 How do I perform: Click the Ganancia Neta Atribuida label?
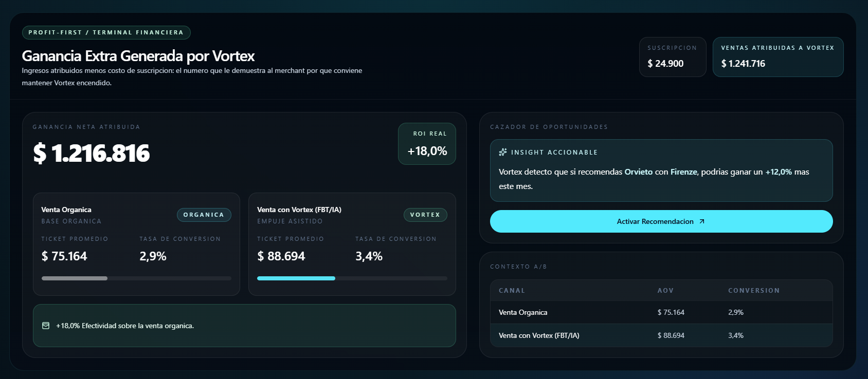pos(86,127)
